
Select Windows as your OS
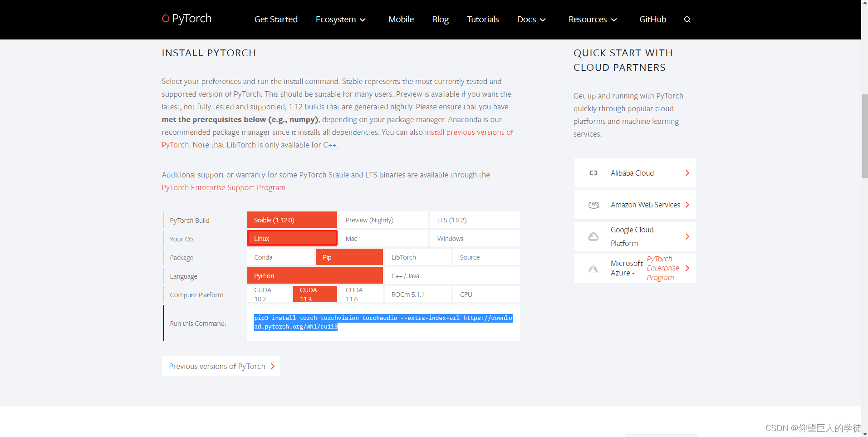coord(475,238)
